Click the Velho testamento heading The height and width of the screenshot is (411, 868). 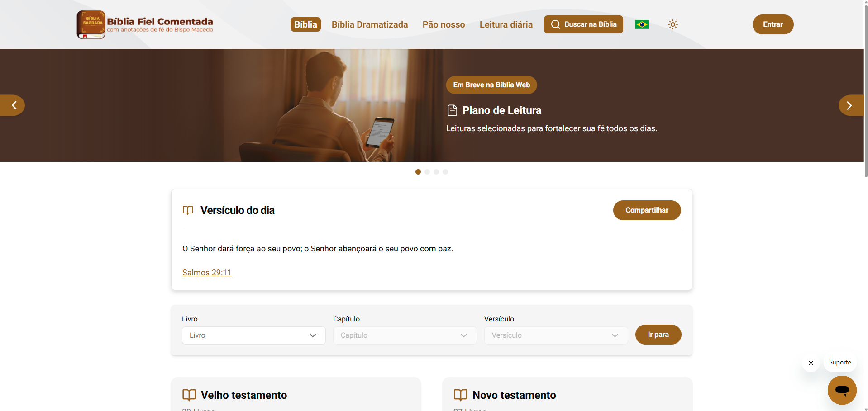click(244, 395)
